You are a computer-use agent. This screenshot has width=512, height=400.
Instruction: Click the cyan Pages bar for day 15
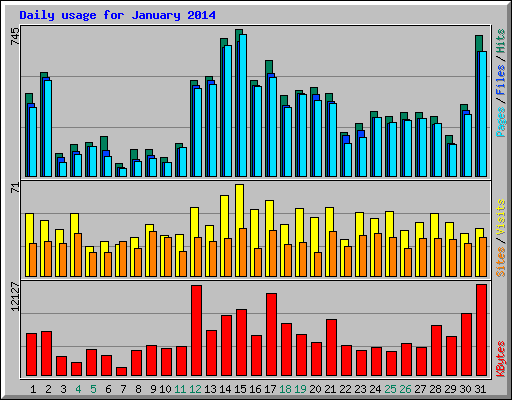[x=243, y=105]
